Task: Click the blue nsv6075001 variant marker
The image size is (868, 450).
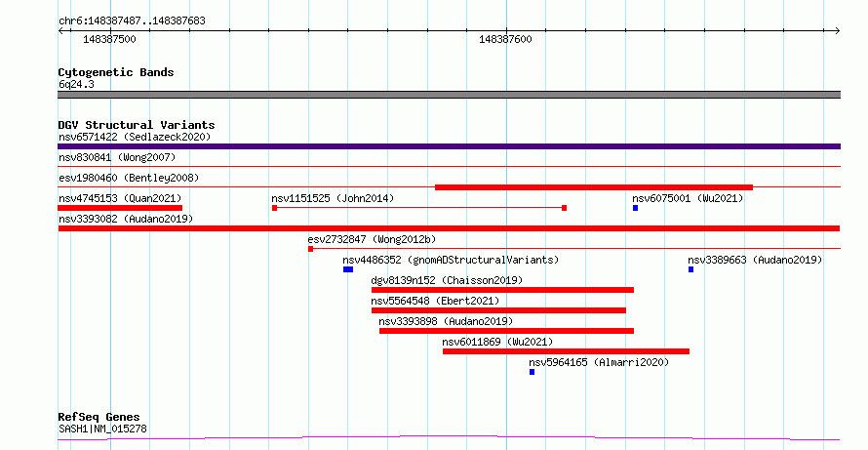Action: [x=636, y=208]
